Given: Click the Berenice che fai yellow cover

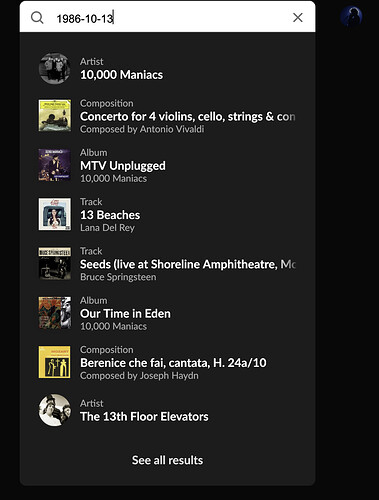Looking at the screenshot, I should 55,362.
